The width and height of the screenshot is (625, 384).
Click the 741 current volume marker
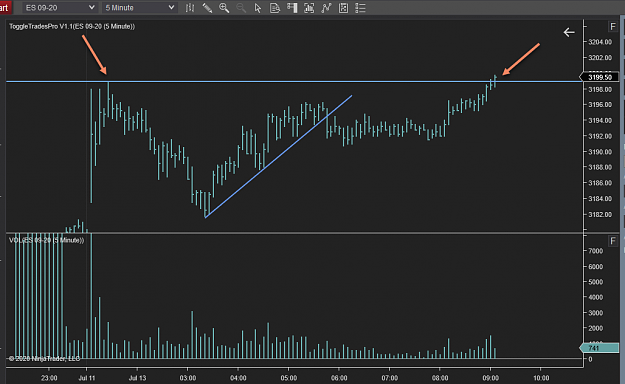click(x=599, y=348)
